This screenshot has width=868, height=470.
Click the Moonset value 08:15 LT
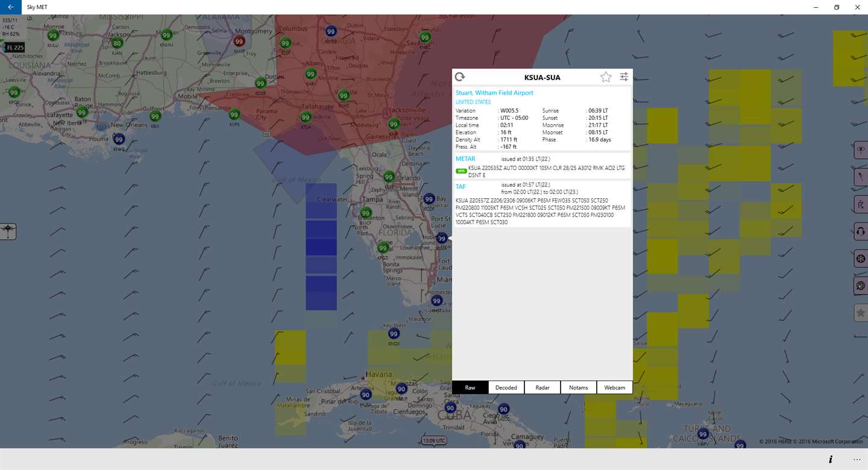coord(598,133)
